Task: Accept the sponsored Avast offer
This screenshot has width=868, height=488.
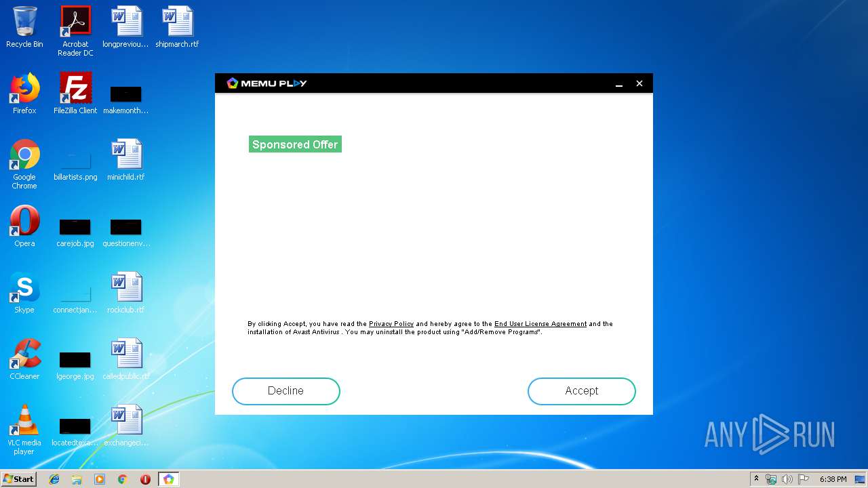Action: pyautogui.click(x=581, y=391)
